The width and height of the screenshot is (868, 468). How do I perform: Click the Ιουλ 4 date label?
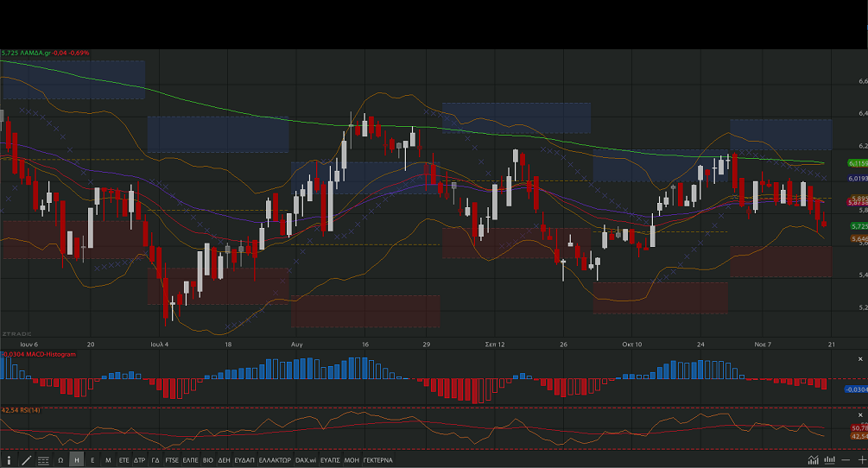coord(160,344)
